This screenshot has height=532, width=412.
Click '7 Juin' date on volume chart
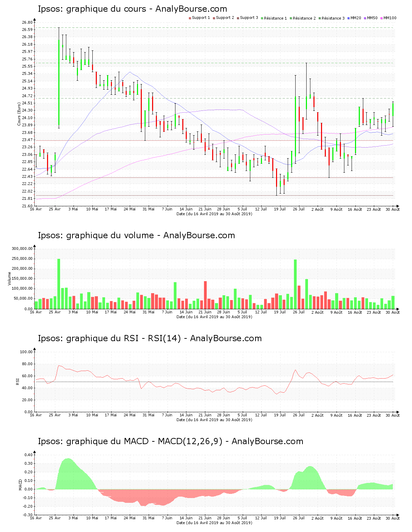pyautogui.click(x=167, y=312)
